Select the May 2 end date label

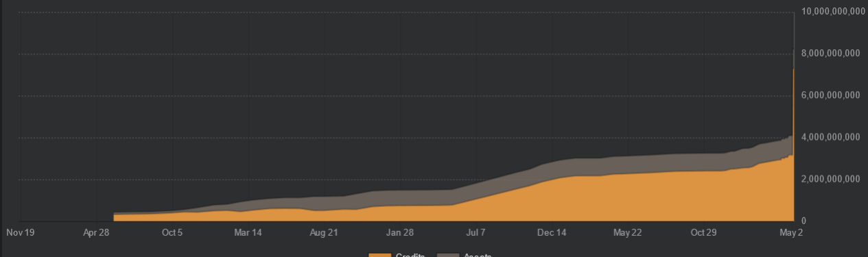point(791,233)
